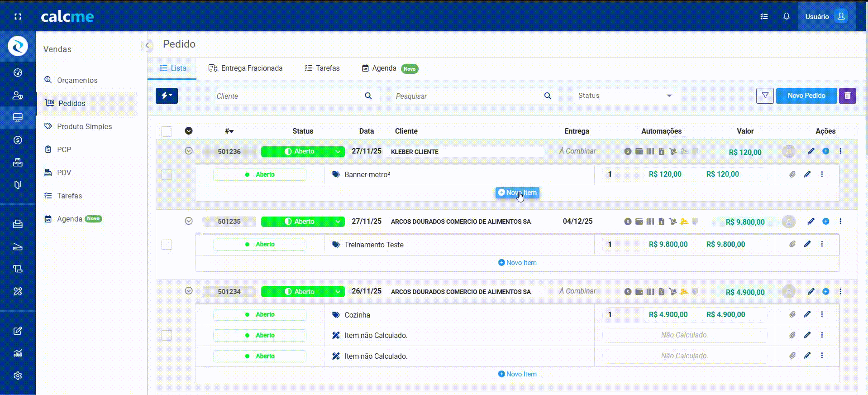
Task: Collapse the Vendas side panel
Action: 147,45
